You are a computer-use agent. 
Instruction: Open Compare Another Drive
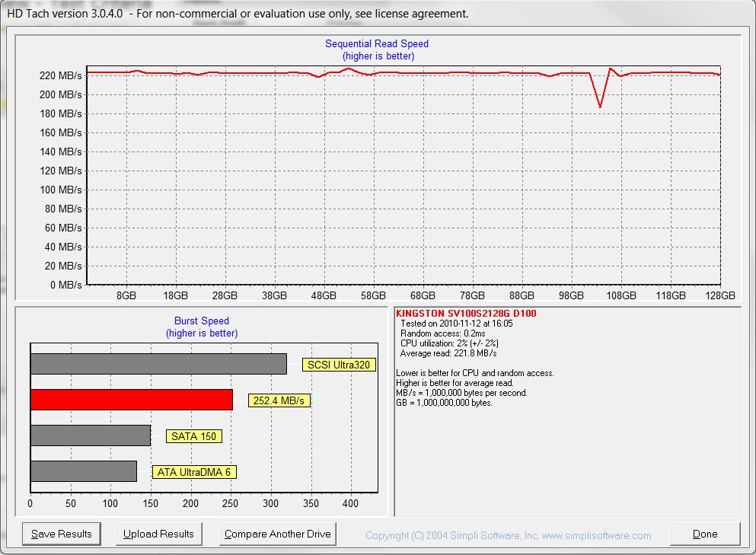point(278,534)
